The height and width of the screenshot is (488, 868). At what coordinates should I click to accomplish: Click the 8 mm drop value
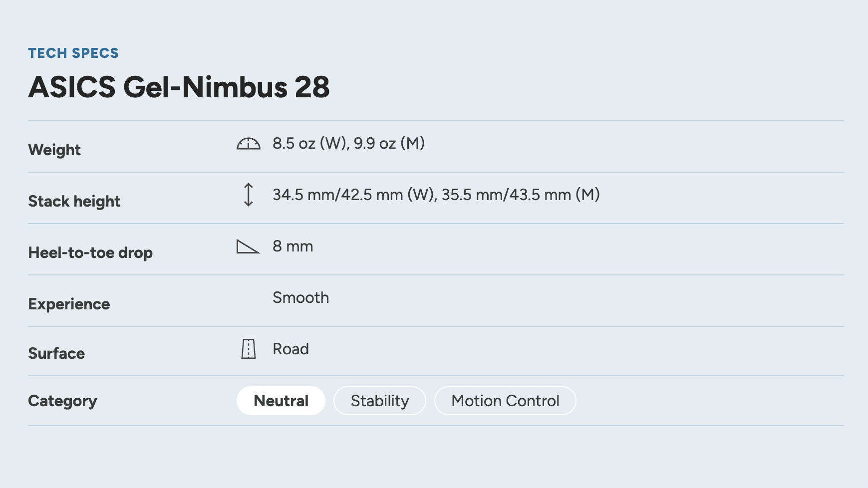tap(292, 246)
